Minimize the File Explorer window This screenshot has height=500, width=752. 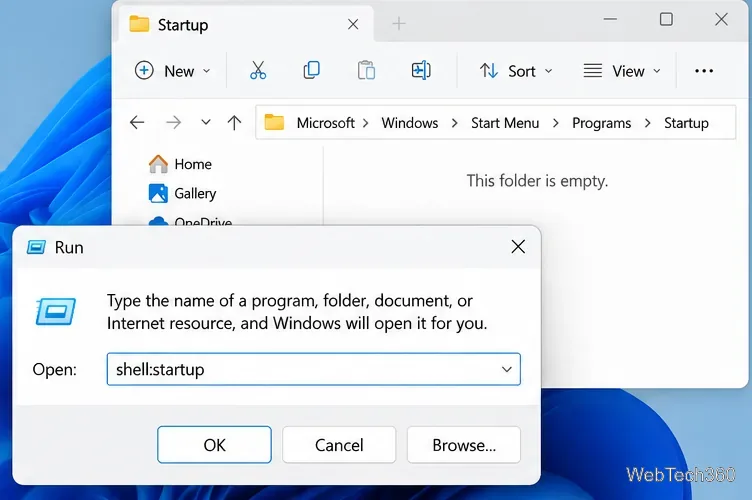[610, 19]
